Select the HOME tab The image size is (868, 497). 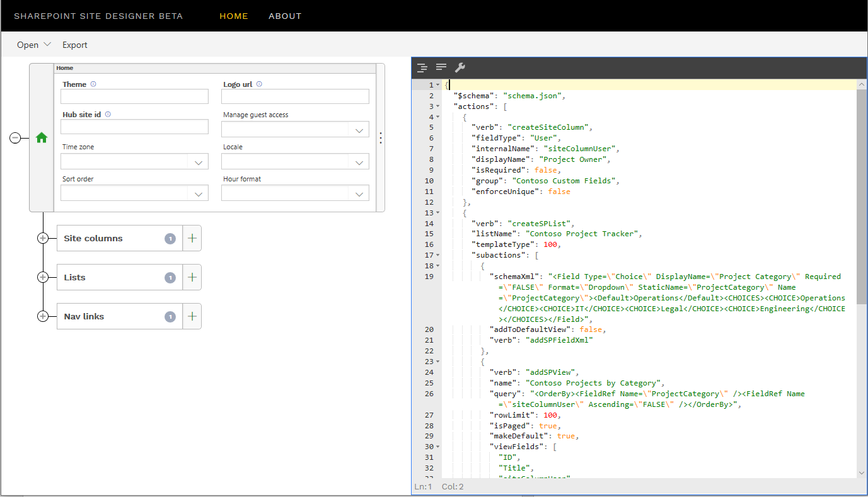click(x=234, y=16)
